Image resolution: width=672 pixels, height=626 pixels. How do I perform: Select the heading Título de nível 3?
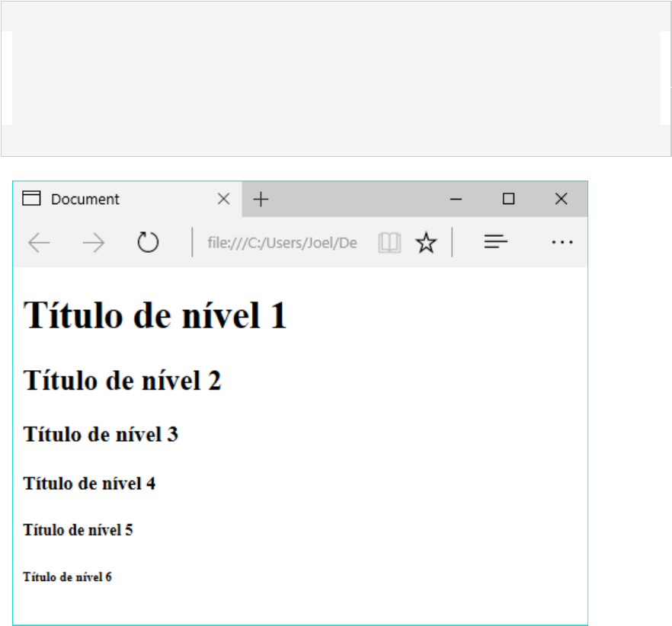pyautogui.click(x=101, y=434)
